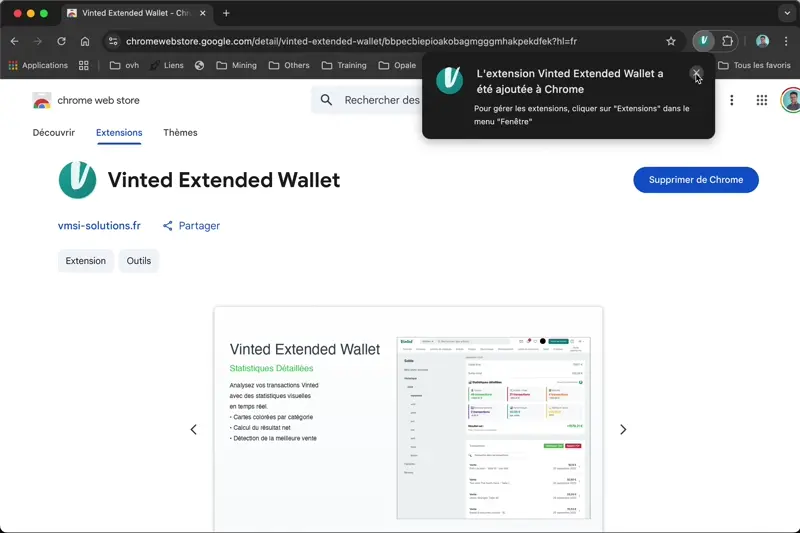Switch to the Thèmes tab
This screenshot has width=800, height=533.
point(180,133)
